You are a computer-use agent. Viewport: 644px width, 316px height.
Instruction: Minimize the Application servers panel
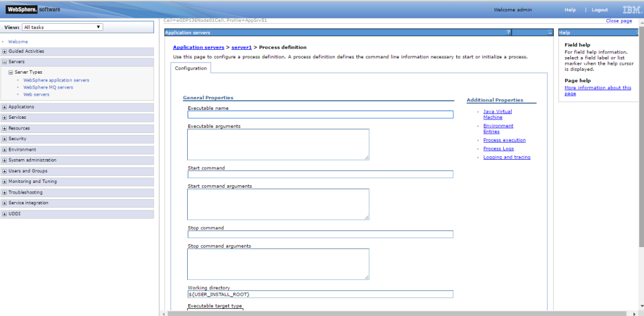tap(550, 33)
